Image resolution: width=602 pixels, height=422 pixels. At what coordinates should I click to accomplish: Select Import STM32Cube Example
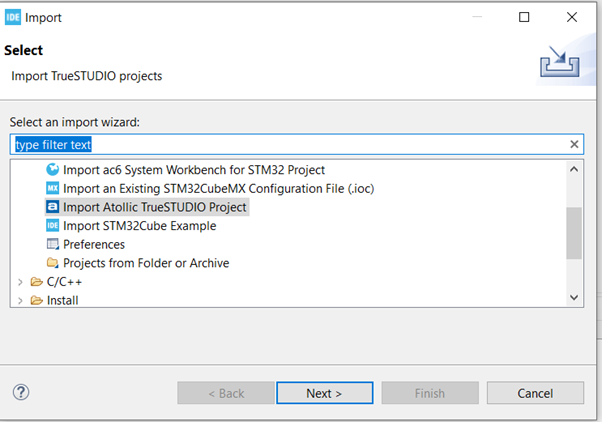[139, 226]
